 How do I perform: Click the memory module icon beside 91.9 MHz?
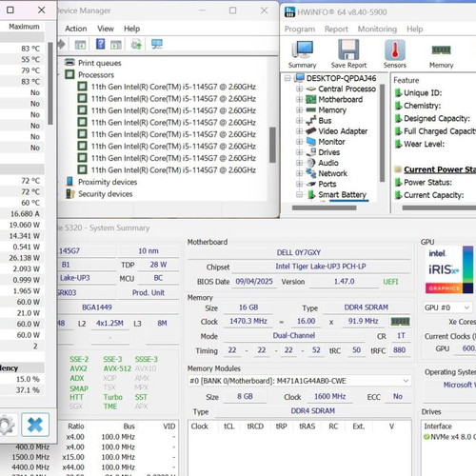[x=400, y=322]
